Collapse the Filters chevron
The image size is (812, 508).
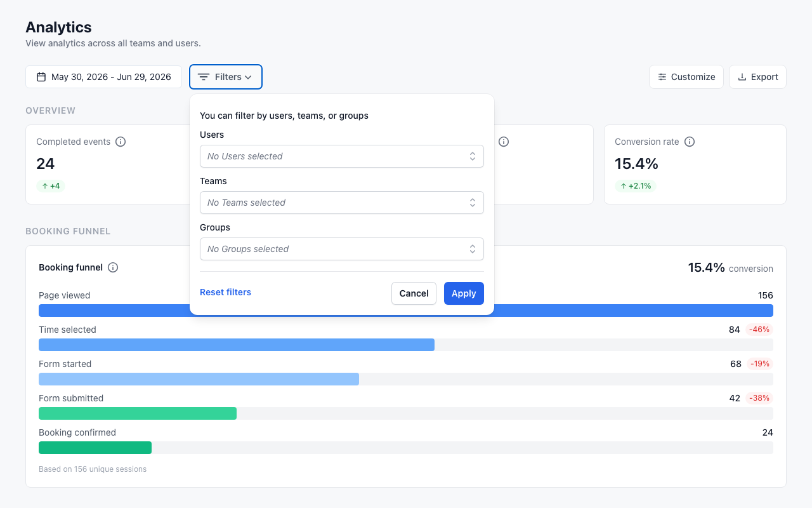(x=248, y=77)
